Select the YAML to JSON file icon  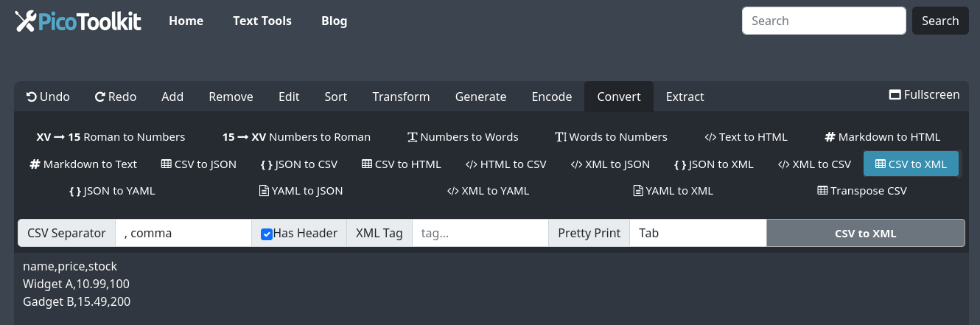tap(264, 191)
